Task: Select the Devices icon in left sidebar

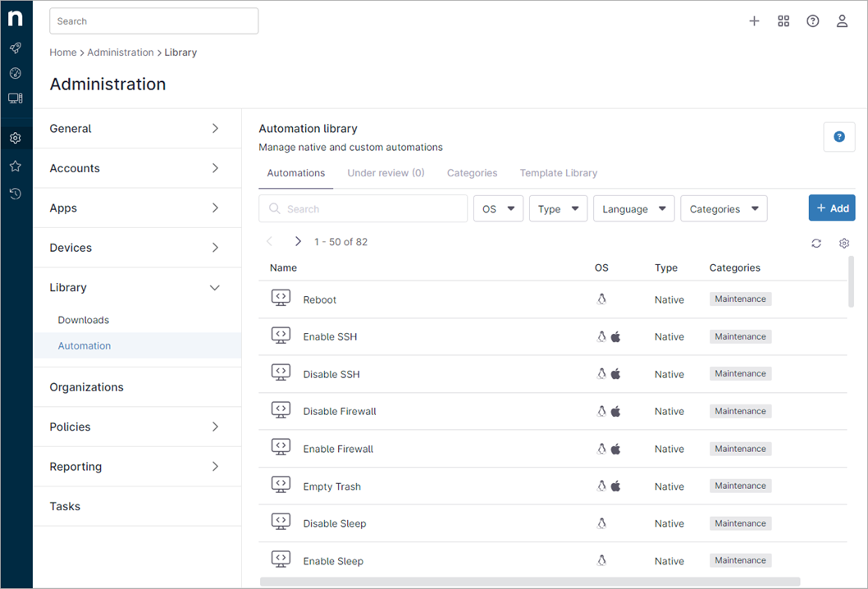Action: pos(15,98)
